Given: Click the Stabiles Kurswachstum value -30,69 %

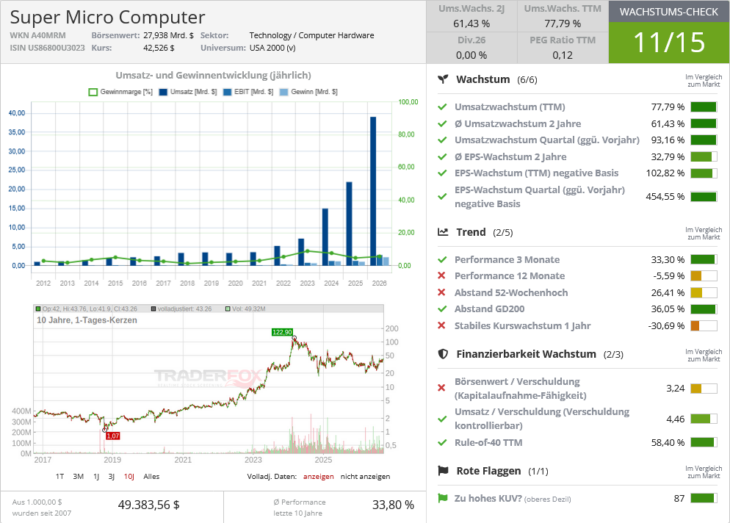Looking at the screenshot, I should tap(666, 326).
